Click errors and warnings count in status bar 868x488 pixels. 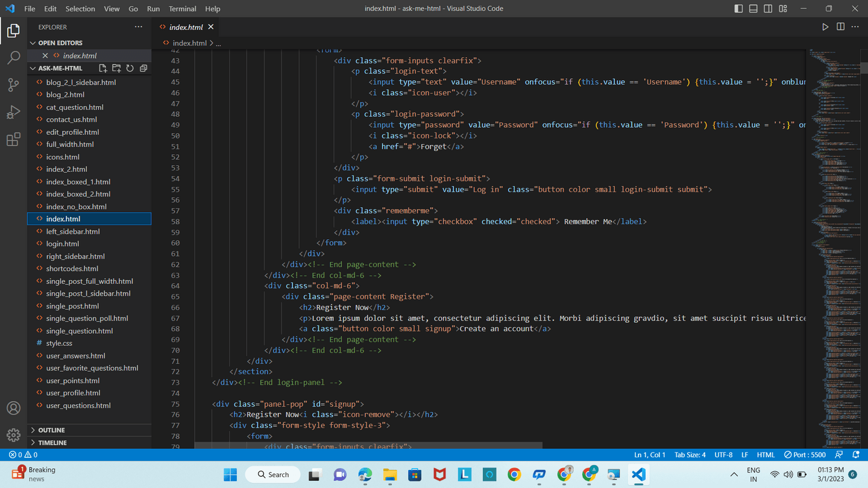(23, 455)
